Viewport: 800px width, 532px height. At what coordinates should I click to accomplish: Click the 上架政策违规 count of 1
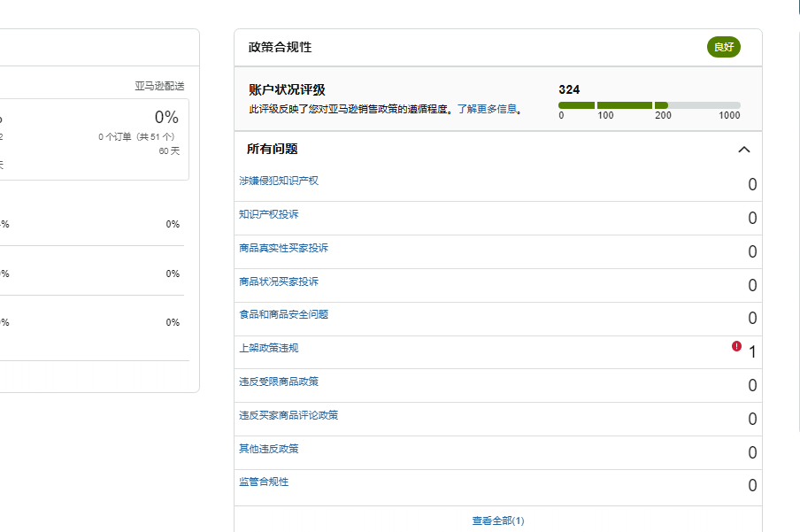click(x=752, y=352)
